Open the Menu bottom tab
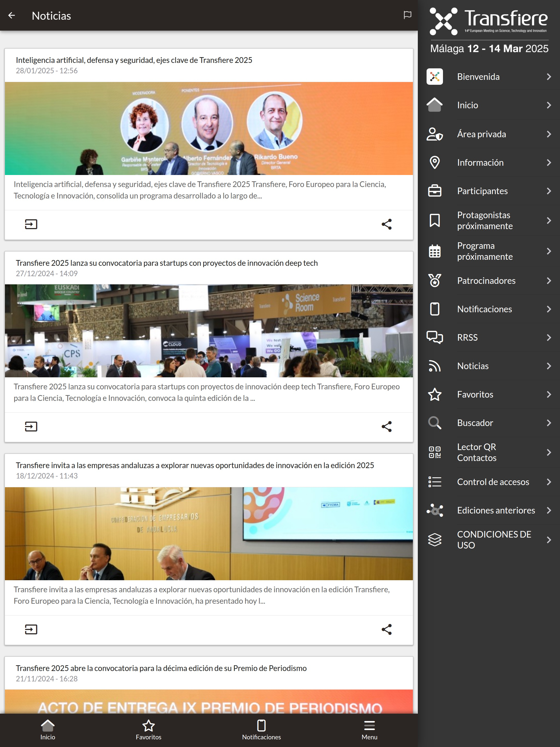The image size is (560, 747). pos(369,730)
